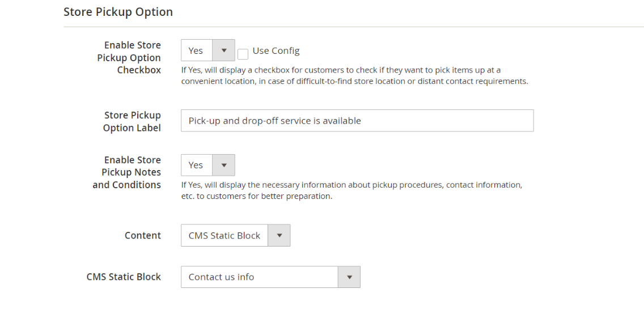Viewport: 644px width, 318px height.
Task: Click the Enable Store Pickup Option Checkbox label
Action: pyautogui.click(x=129, y=57)
